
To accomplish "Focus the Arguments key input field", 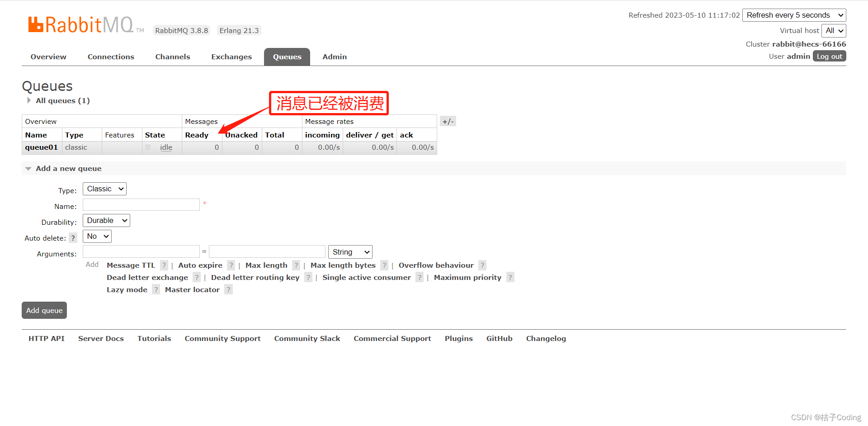I will [141, 251].
